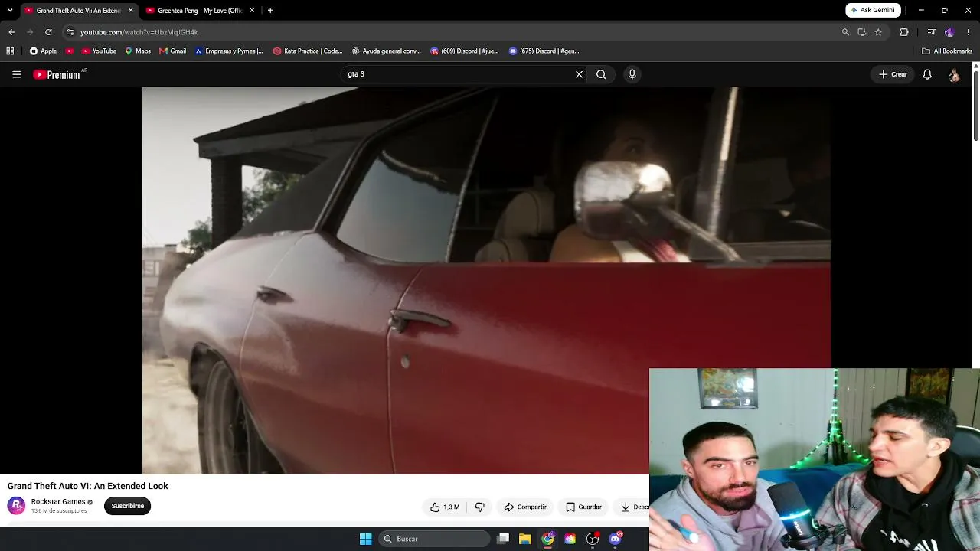Open Task View on the taskbar
This screenshot has width=980, height=551.
[503, 539]
